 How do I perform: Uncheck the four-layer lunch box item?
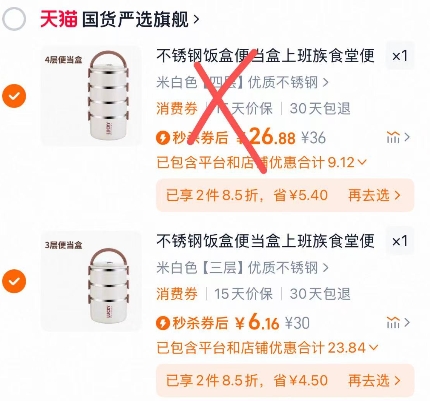click(14, 96)
